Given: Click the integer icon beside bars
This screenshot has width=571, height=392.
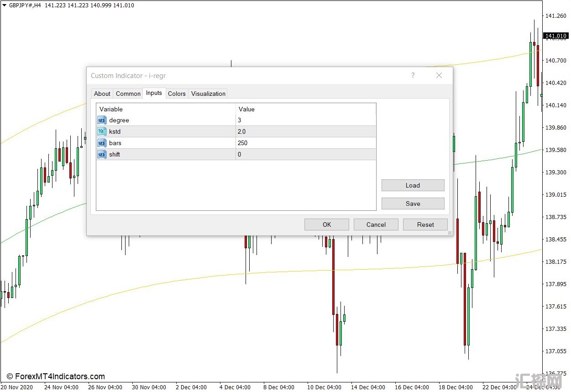Looking at the screenshot, I should click(102, 143).
